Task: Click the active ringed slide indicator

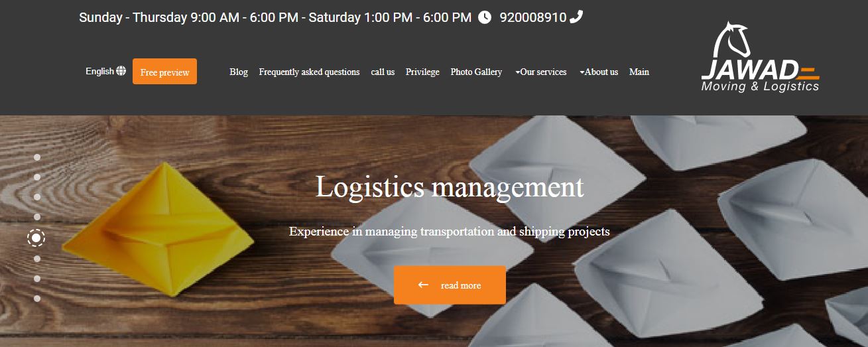Action: [36, 238]
